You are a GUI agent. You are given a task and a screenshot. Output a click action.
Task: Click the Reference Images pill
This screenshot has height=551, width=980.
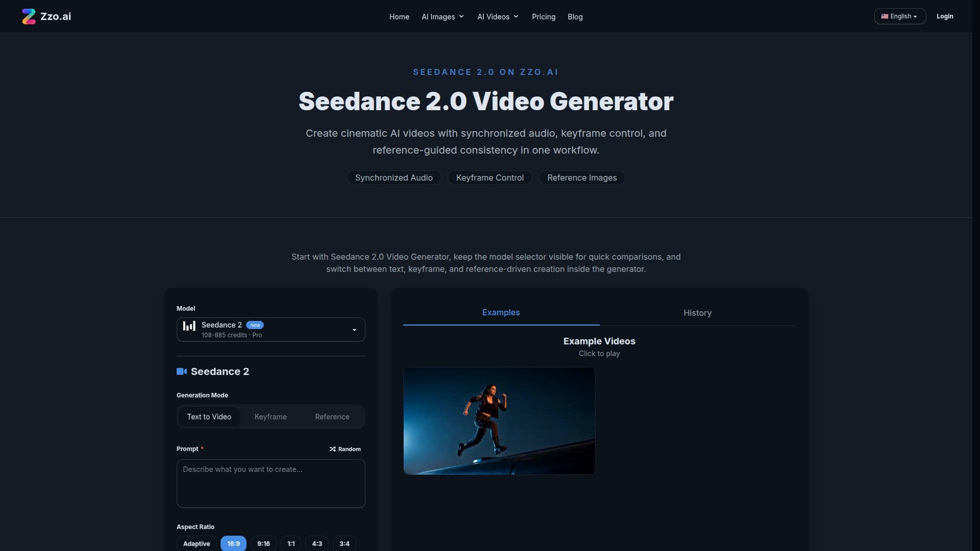pyautogui.click(x=582, y=178)
